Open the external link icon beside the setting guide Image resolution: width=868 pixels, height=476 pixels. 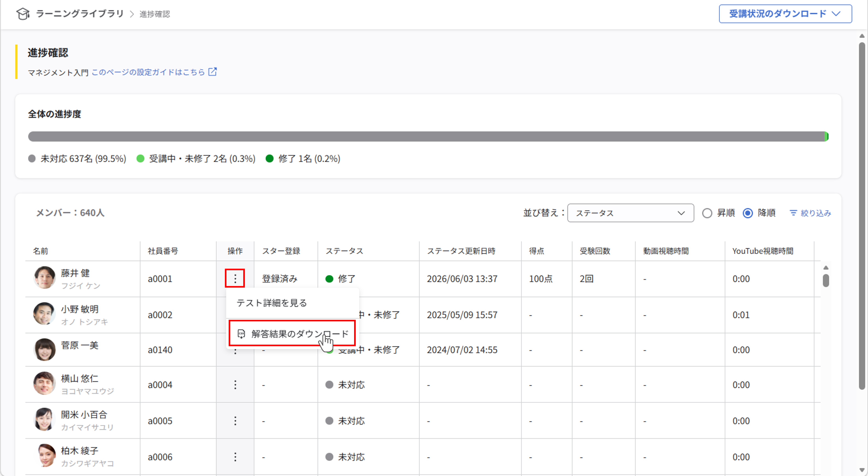[x=213, y=72]
